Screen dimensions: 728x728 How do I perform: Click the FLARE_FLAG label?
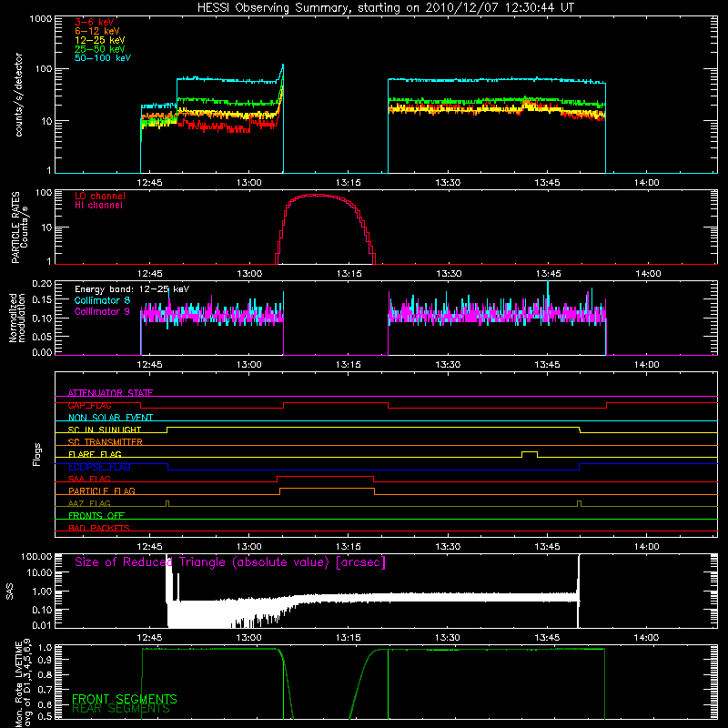[x=95, y=454]
